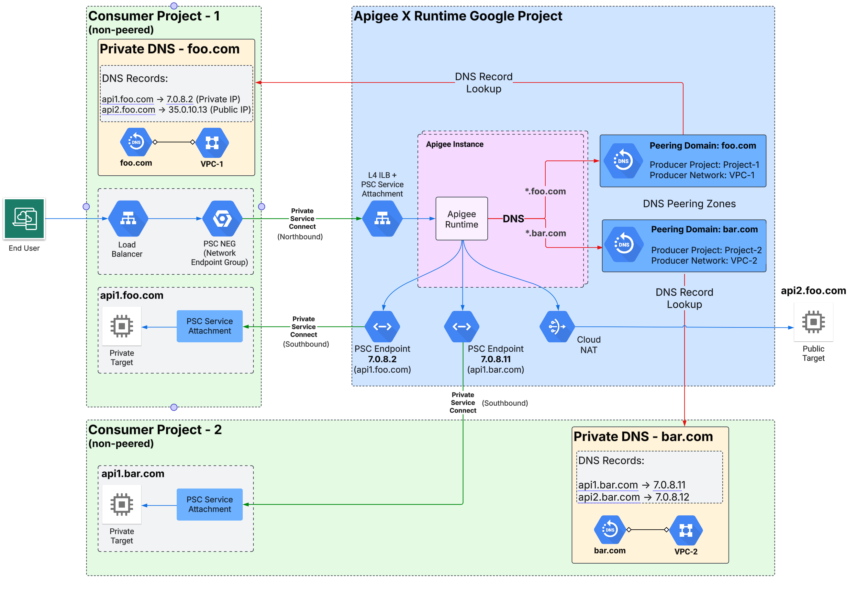Select the Peering Domain bar.com box

[684, 246]
